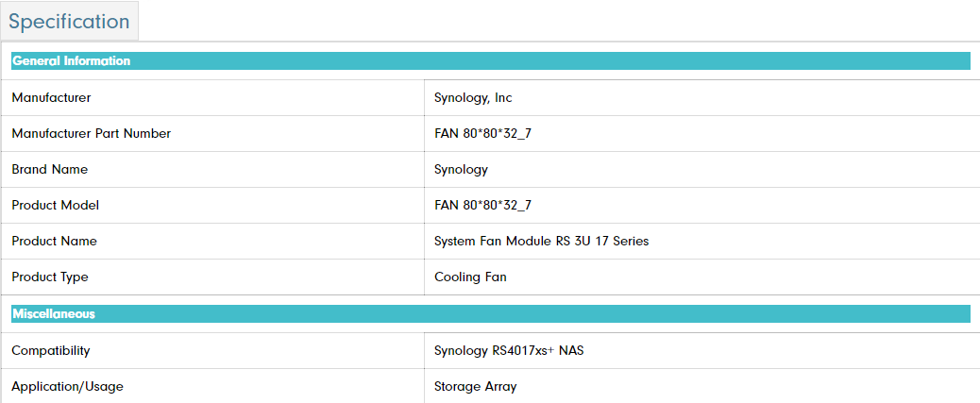Click the Cooling Fan value
The image size is (980, 403).
click(470, 277)
